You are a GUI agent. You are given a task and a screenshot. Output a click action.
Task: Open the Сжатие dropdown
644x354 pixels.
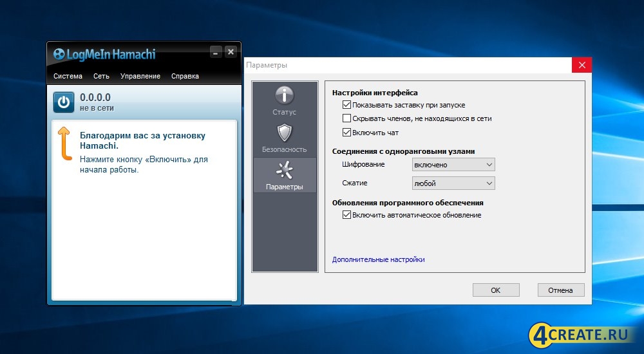coord(453,183)
